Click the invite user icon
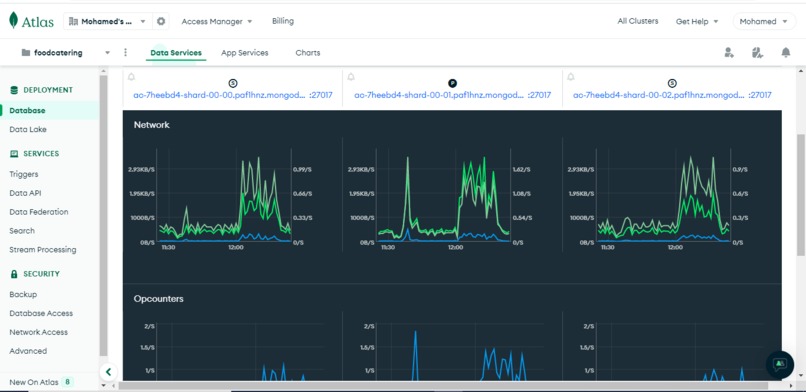This screenshot has width=806, height=392. pos(729,52)
